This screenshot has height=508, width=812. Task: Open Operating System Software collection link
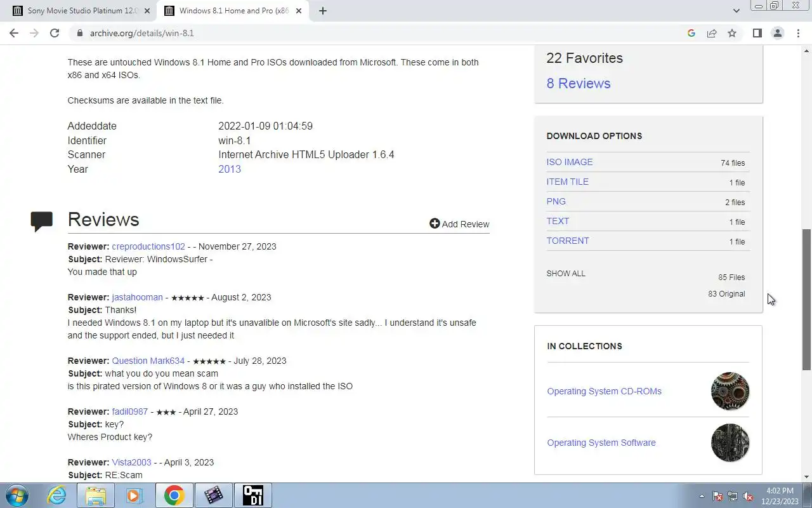601,443
